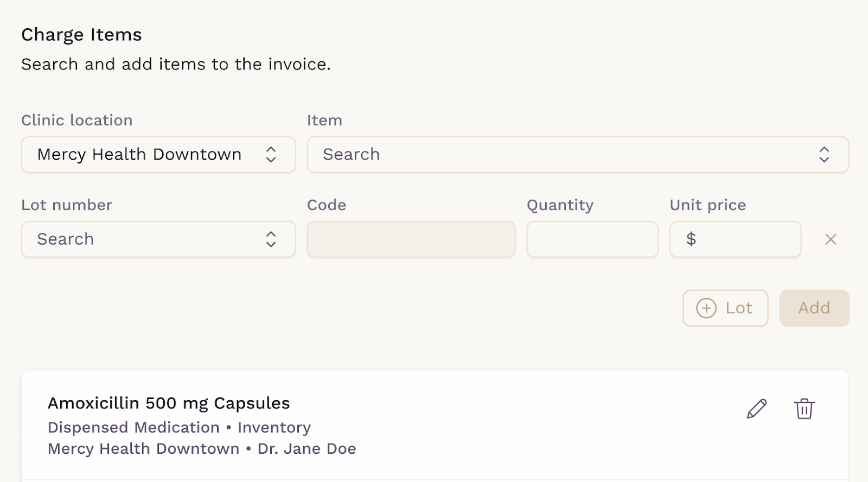Screen dimensions: 868x482
Task: Delete Amoxicillin using the trash icon
Action: click(x=804, y=409)
